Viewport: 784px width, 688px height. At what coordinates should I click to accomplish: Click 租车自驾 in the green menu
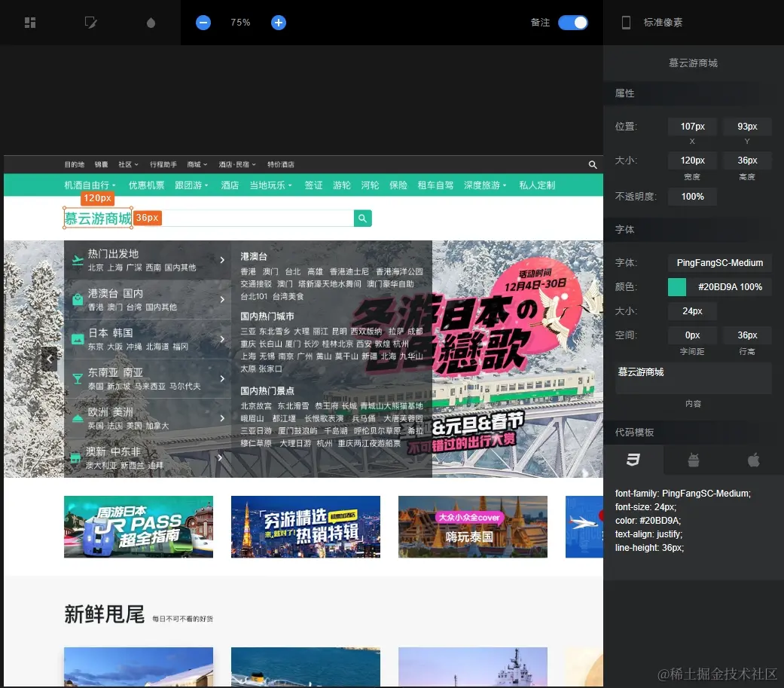coord(435,185)
